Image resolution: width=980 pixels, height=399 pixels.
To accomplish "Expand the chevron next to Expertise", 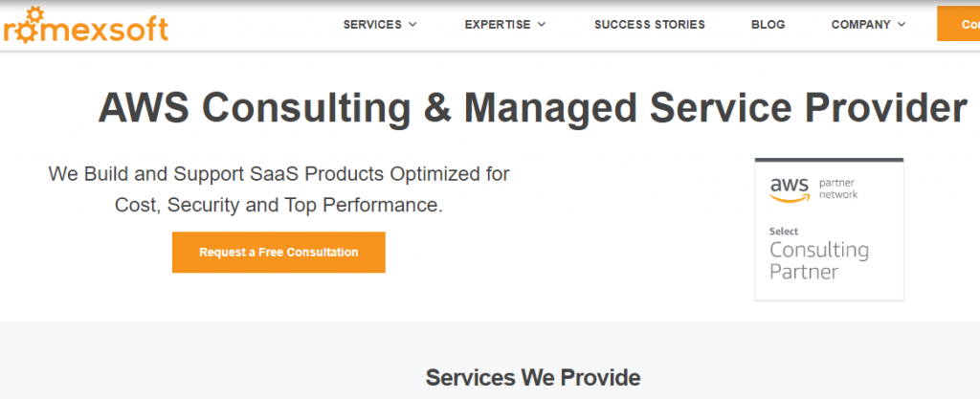I will click(x=542, y=25).
